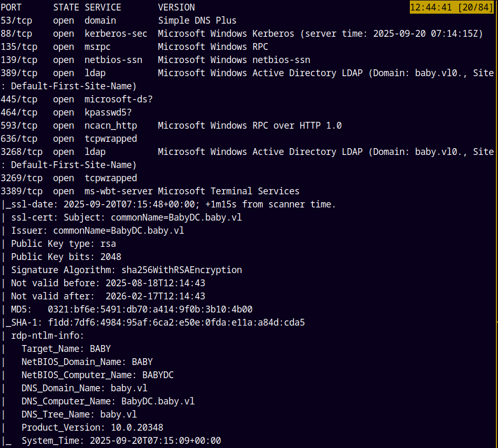Click the PORT column header
Image resolution: width=498 pixels, height=448 pixels.
coord(11,7)
